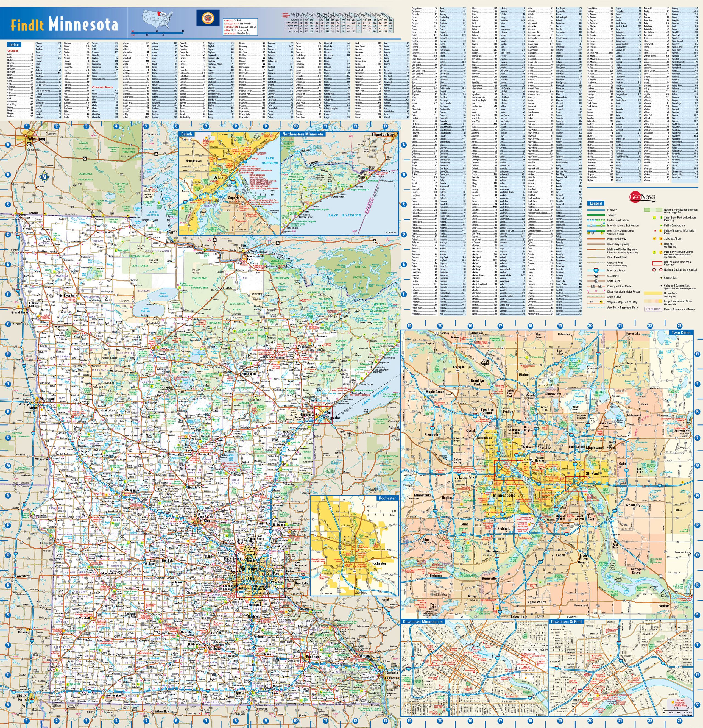Click the Urban Area yellow swatch in the legend

653,293
